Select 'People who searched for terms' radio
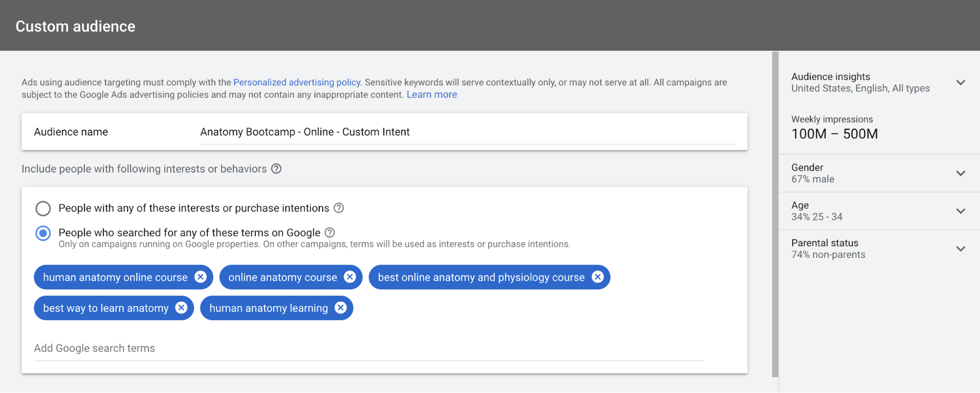The height and width of the screenshot is (393, 980). (x=43, y=233)
